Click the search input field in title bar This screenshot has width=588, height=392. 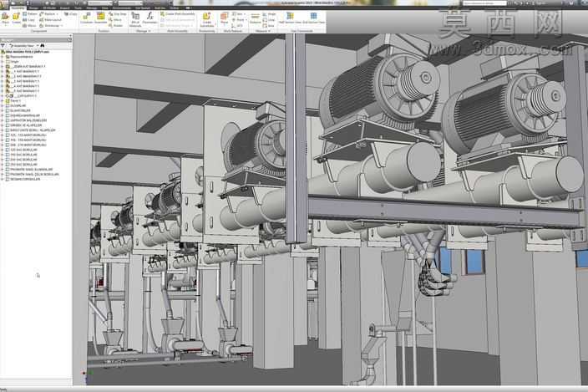point(484,3)
